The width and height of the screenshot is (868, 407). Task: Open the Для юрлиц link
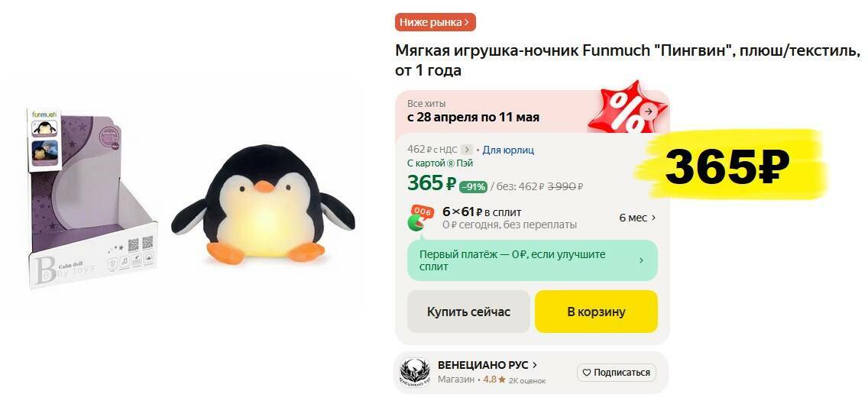tap(508, 150)
